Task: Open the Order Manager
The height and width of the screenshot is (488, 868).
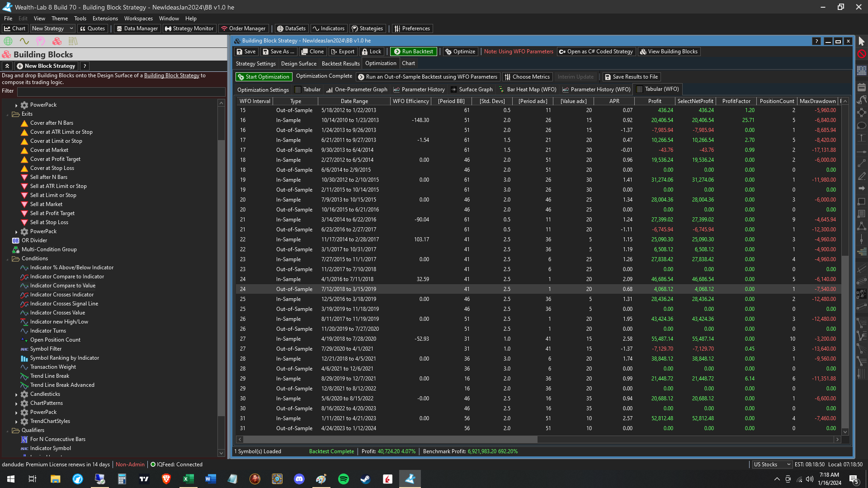Action: (x=243, y=28)
